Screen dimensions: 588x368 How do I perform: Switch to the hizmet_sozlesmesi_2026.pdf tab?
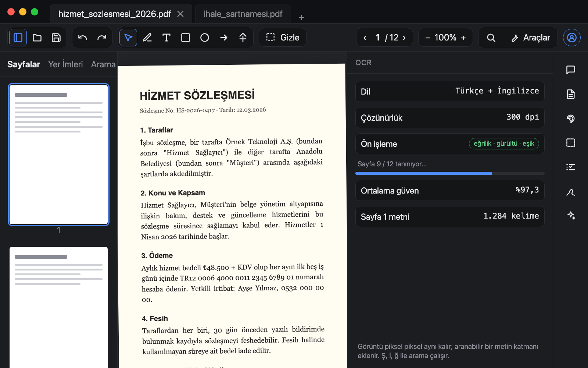[x=115, y=14]
